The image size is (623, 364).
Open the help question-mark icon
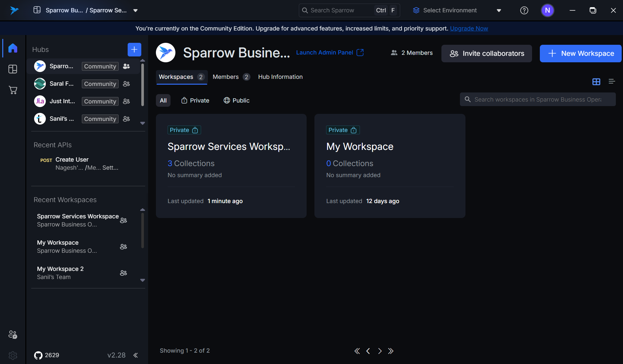pos(524,10)
